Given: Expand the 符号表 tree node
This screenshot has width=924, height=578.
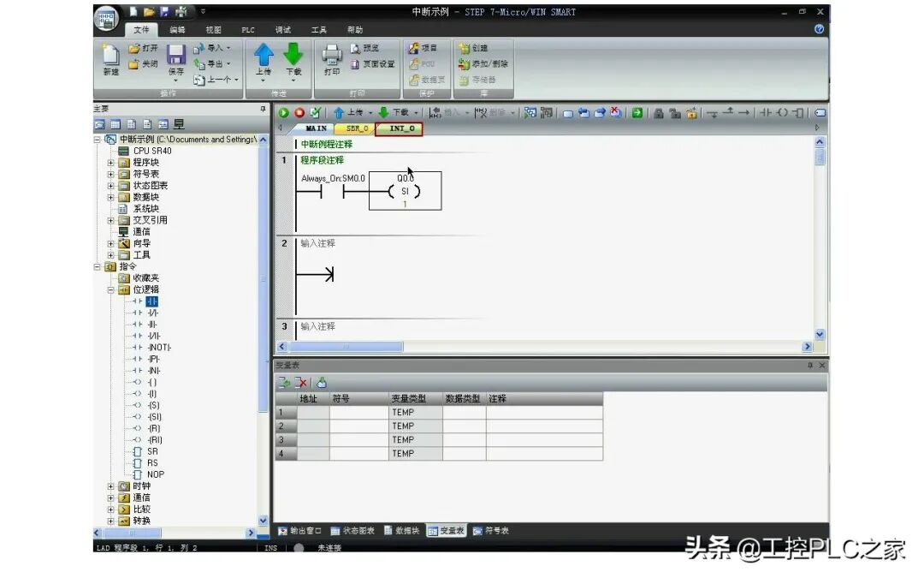Looking at the screenshot, I should point(110,173).
